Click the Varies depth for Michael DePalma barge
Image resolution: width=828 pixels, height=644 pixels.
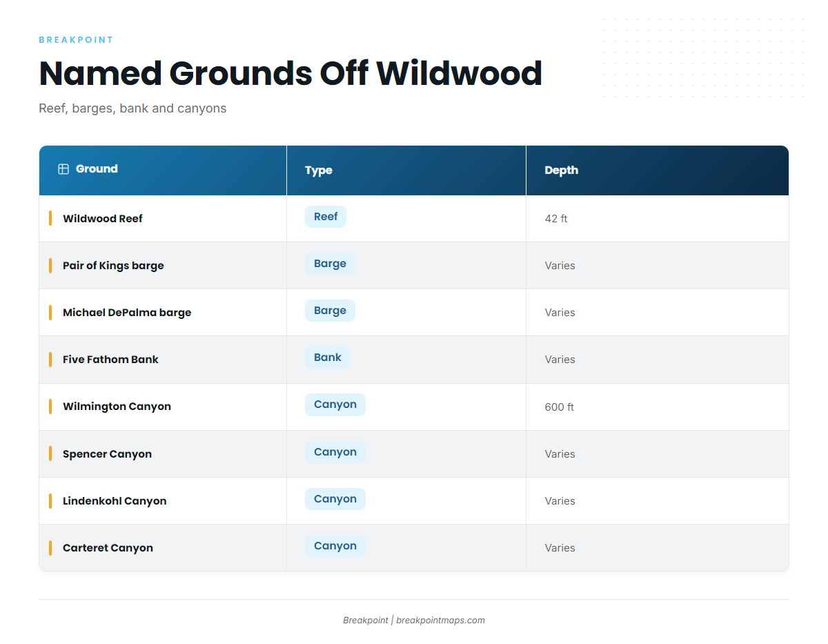560,313
